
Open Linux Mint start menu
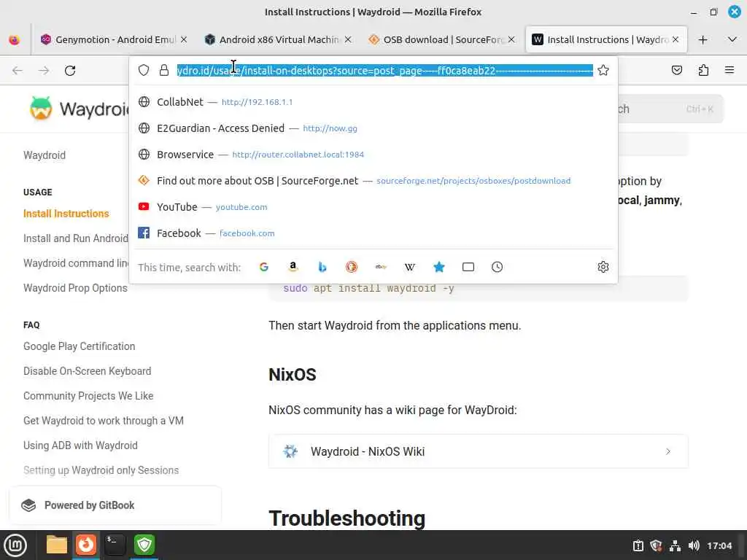click(15, 545)
